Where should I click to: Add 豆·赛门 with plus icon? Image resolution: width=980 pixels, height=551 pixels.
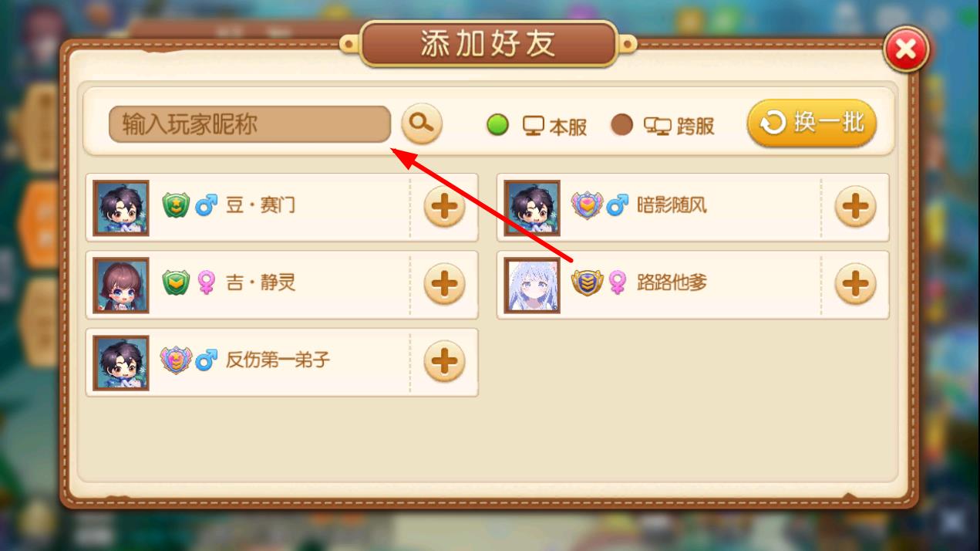click(445, 207)
